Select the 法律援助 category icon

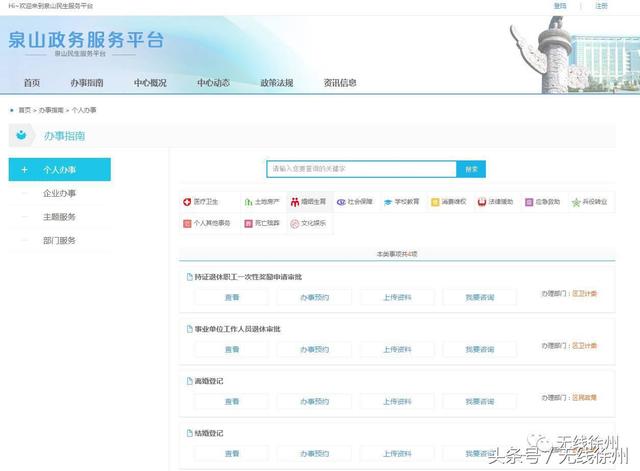click(x=482, y=202)
